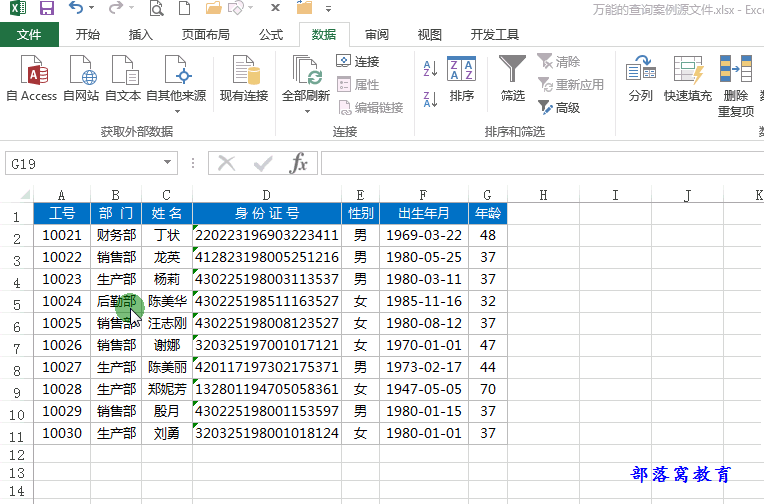Screen dimensions: 764x504
Task: Open the Name Box dropdown arrow
Action: click(167, 163)
